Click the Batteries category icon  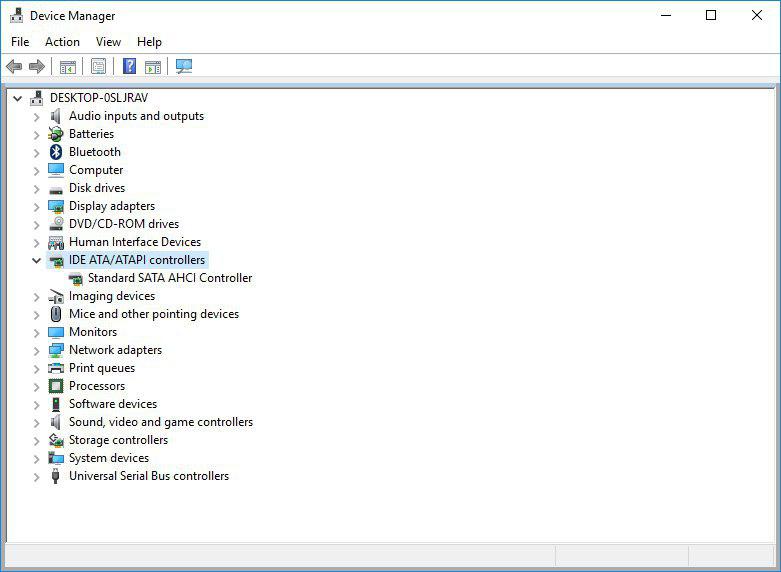(x=56, y=134)
